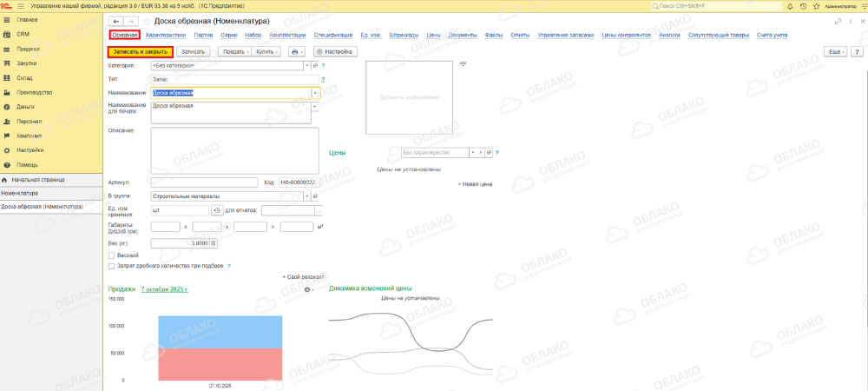Image resolution: width=868 pixels, height=391 pixels.
Task: Open the В группе open-item icon
Action: coord(315,196)
